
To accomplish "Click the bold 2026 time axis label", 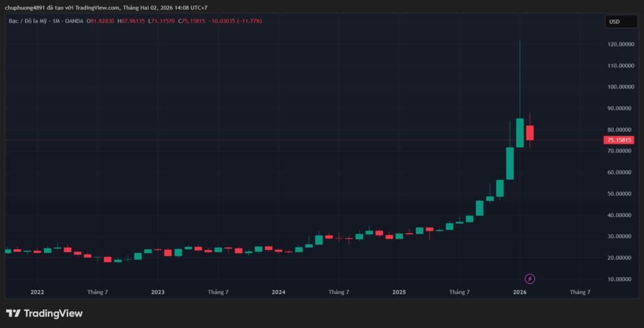I will pyautogui.click(x=520, y=292).
